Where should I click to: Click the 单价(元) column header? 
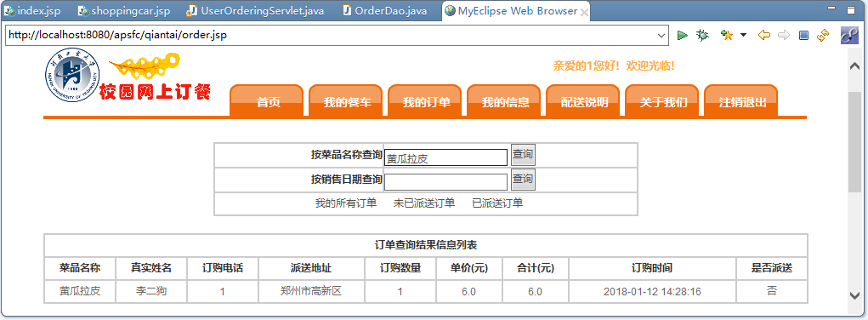(469, 268)
